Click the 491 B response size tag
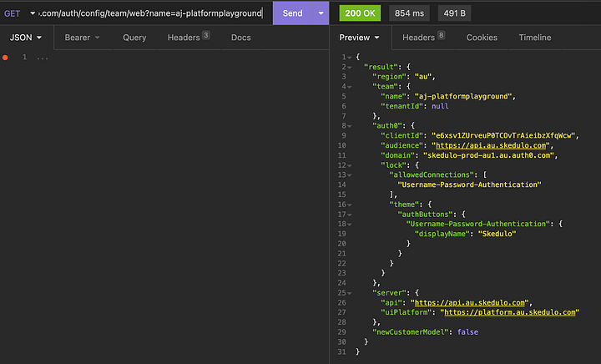 pyautogui.click(x=455, y=13)
